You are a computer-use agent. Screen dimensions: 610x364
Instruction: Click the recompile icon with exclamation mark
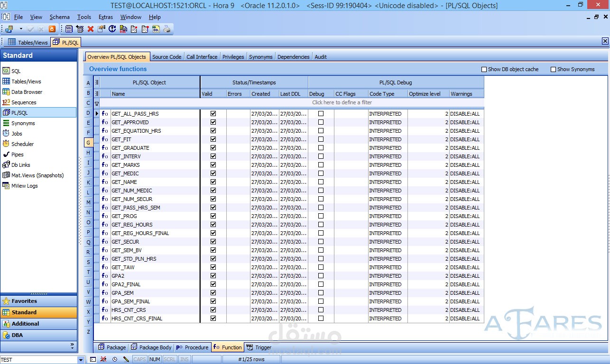pos(112,29)
